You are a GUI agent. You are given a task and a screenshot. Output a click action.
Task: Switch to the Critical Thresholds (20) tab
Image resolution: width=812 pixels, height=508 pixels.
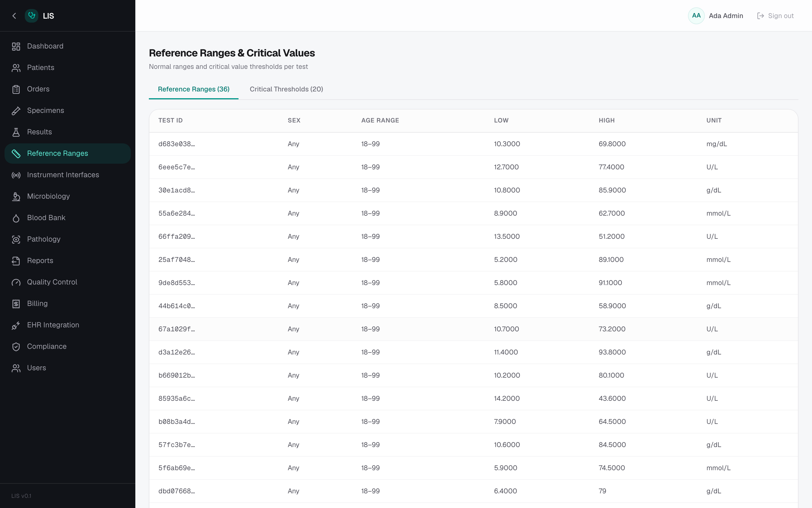(286, 89)
